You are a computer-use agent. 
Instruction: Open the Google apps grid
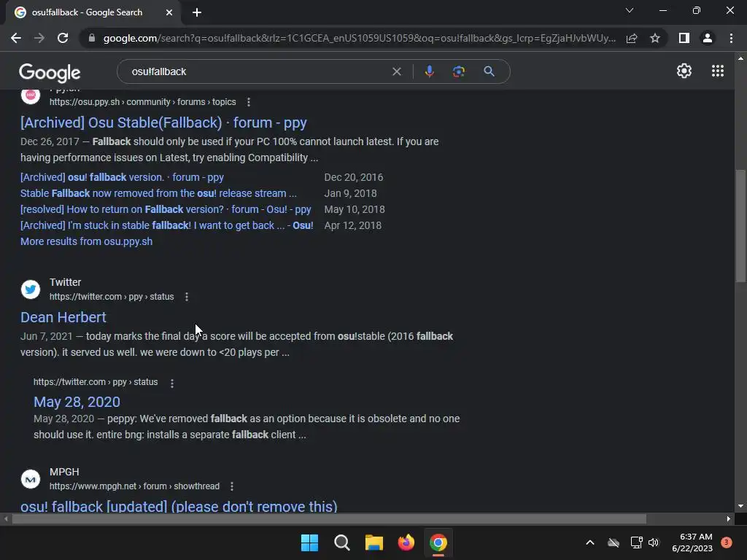718,71
